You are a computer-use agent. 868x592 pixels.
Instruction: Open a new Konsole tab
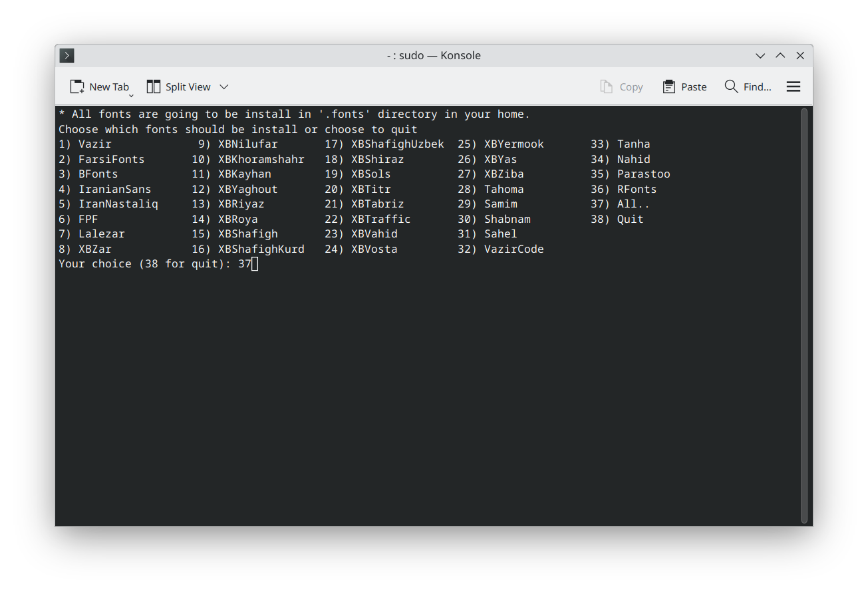[x=99, y=87]
